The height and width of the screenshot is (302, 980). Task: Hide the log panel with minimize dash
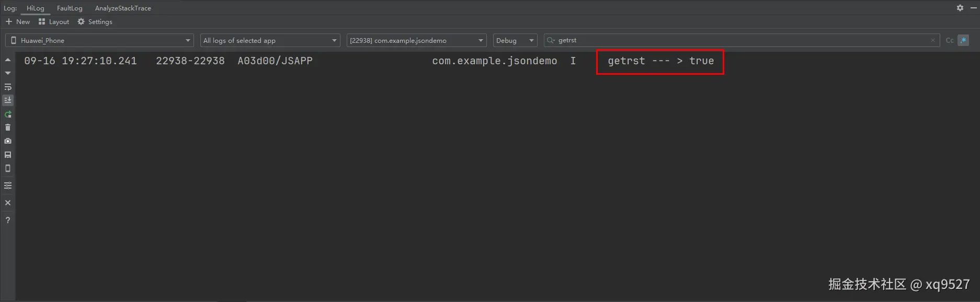(x=973, y=8)
